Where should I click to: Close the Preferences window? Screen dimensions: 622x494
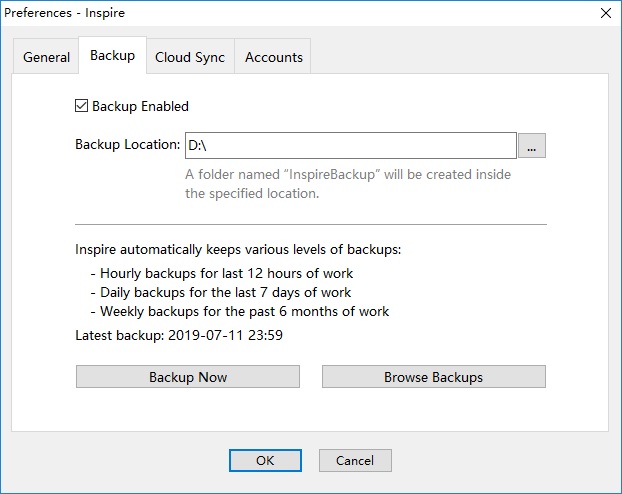point(606,13)
